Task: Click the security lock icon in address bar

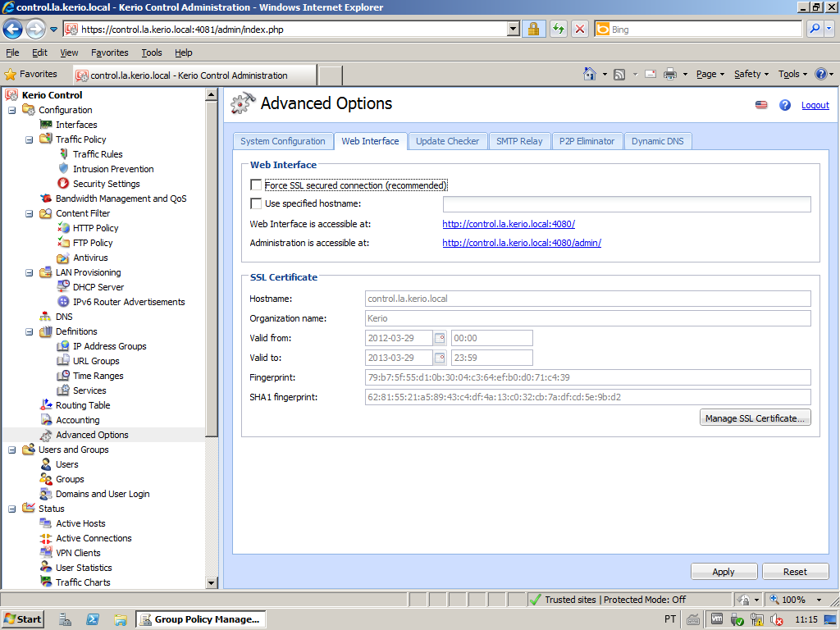Action: 533,29
